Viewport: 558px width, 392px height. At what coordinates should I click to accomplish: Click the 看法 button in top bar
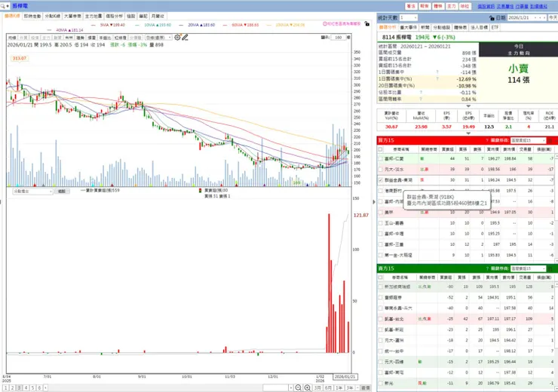[x=411, y=6]
